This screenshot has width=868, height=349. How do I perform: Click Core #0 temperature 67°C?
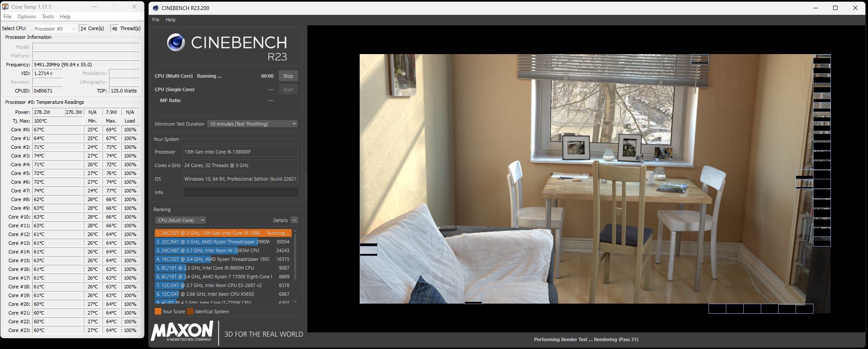[x=58, y=130]
